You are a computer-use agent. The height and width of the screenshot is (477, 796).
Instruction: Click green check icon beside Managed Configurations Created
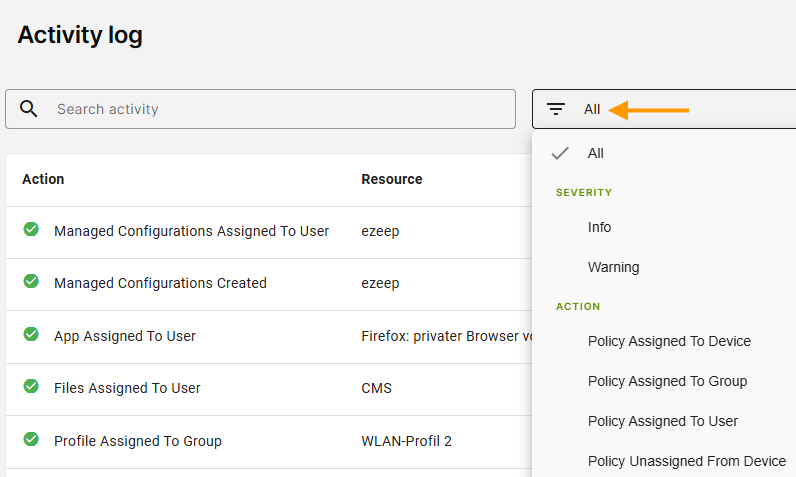click(x=31, y=281)
